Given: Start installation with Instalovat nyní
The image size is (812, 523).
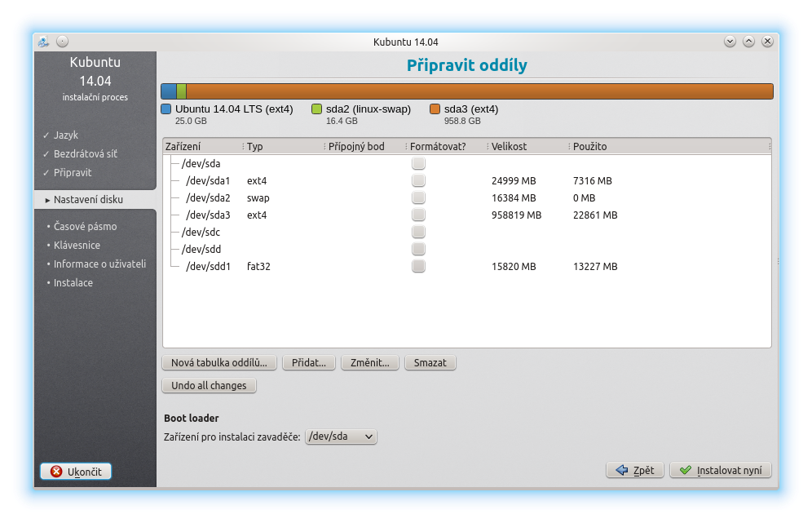Looking at the screenshot, I should pos(721,470).
